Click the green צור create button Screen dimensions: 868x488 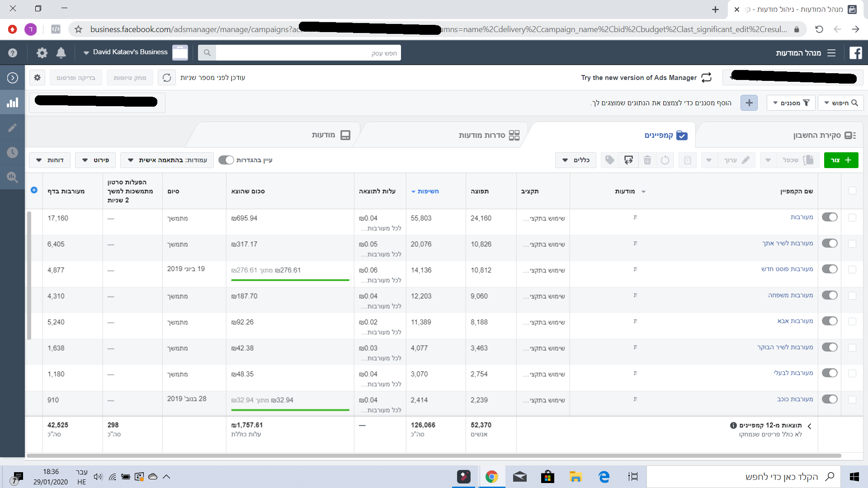(x=841, y=160)
